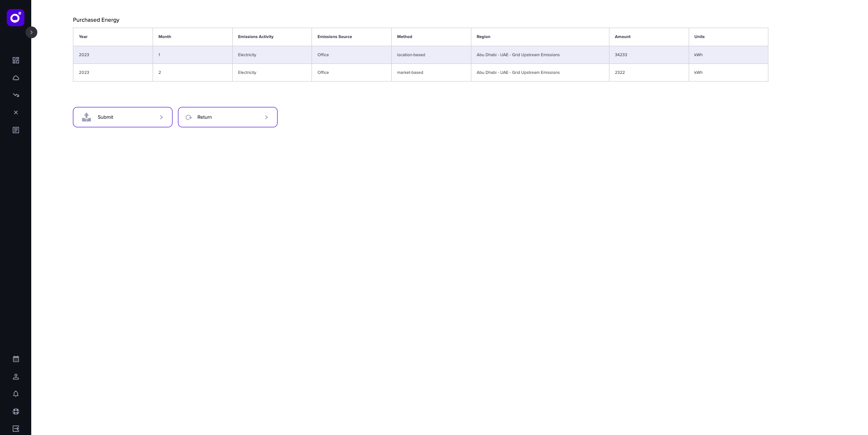Expand the sidebar with the chevron button
The width and height of the screenshot is (868, 435).
tap(31, 32)
